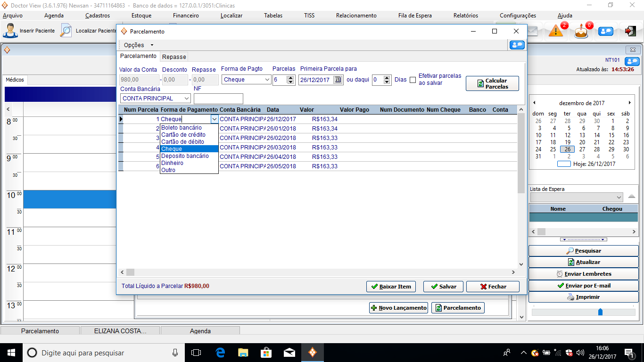Open calendar picker for Primeira Parcela date
644x362 pixels.
point(338,80)
